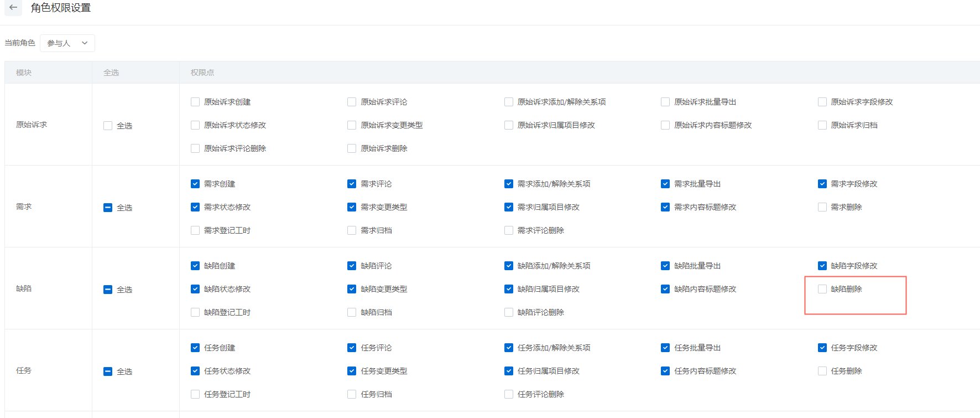980x418 pixels.
Task: Check 需求评论删除 checkbox
Action: [509, 230]
